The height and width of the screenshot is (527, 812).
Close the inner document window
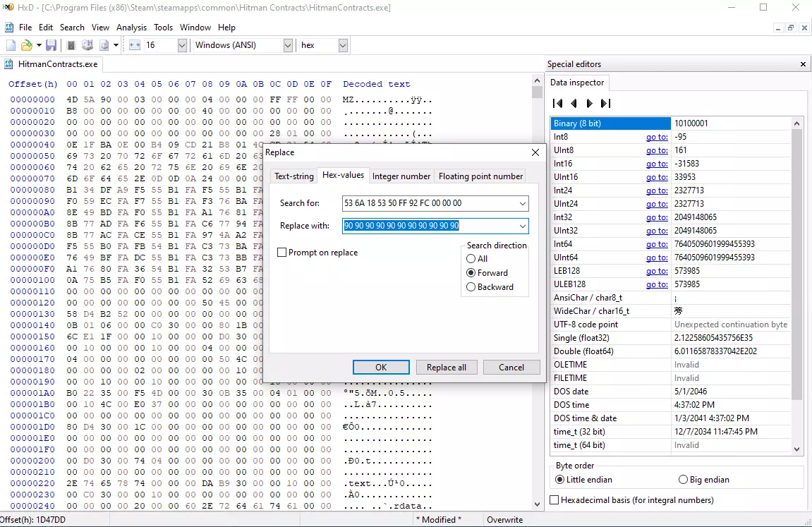[x=804, y=28]
